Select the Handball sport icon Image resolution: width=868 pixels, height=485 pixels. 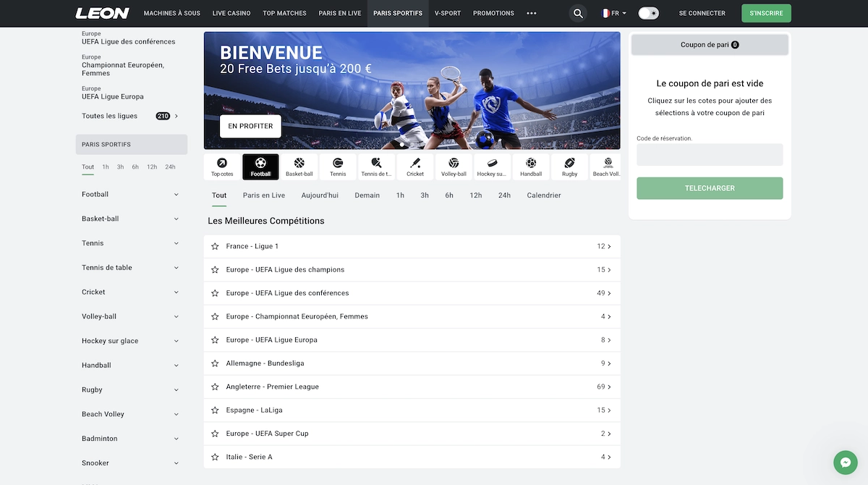(531, 166)
